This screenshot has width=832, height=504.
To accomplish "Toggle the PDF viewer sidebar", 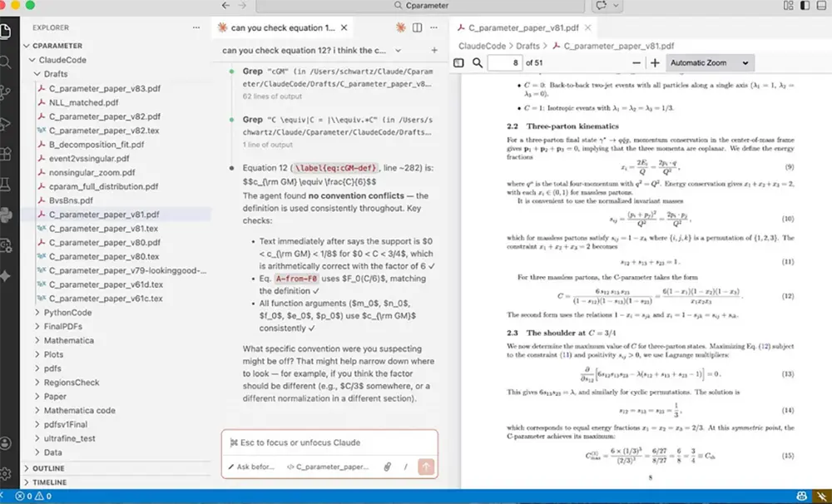I will pyautogui.click(x=458, y=63).
